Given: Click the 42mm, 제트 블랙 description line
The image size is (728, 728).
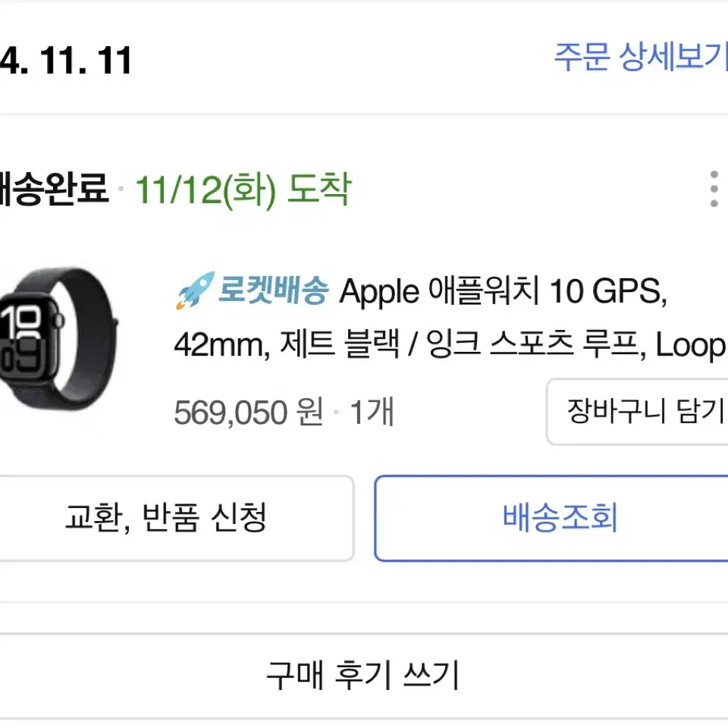Looking at the screenshot, I should coord(287,345).
